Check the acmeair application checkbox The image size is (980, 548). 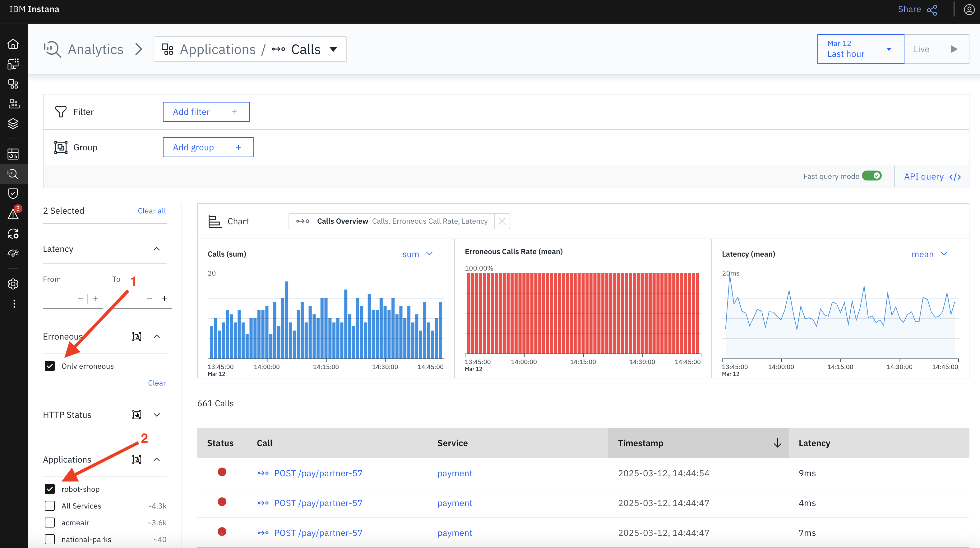pyautogui.click(x=50, y=522)
